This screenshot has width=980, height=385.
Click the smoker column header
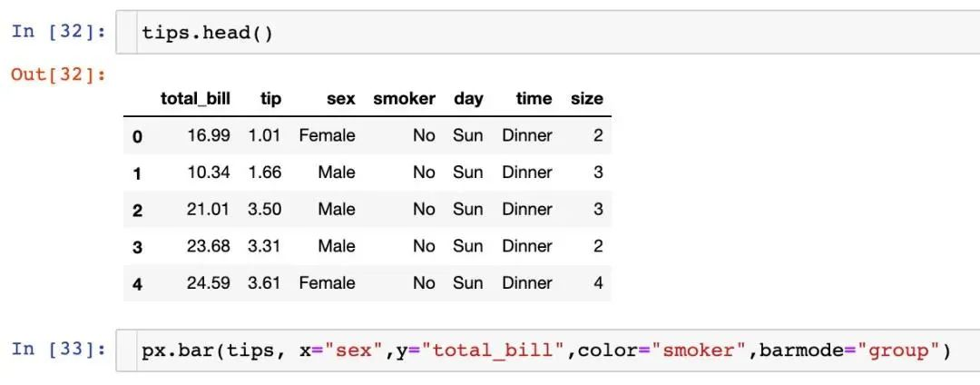pyautogui.click(x=404, y=99)
